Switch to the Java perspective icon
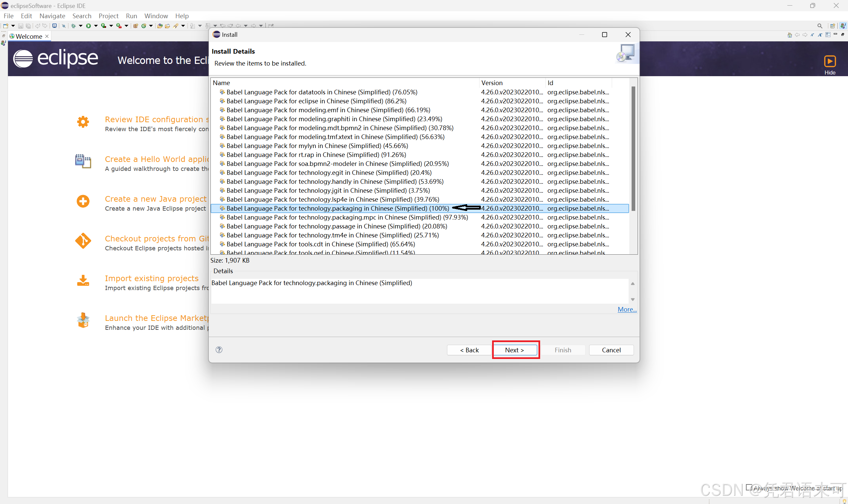848x504 pixels. (843, 26)
